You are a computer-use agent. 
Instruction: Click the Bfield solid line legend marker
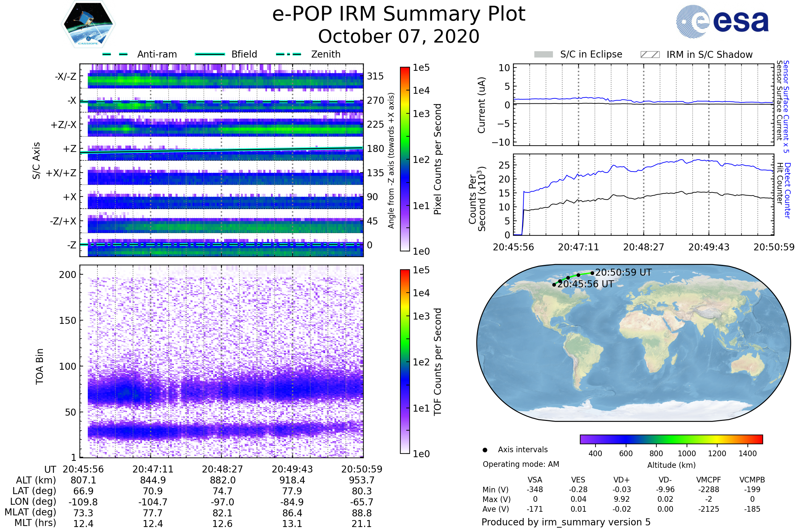(x=210, y=54)
